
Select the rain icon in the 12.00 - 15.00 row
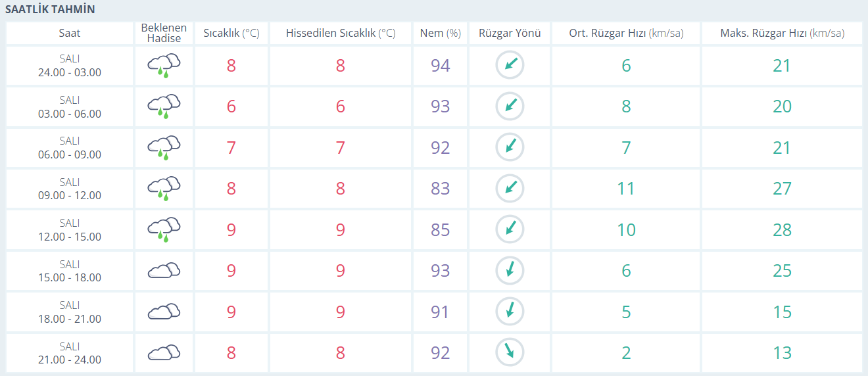click(x=164, y=229)
